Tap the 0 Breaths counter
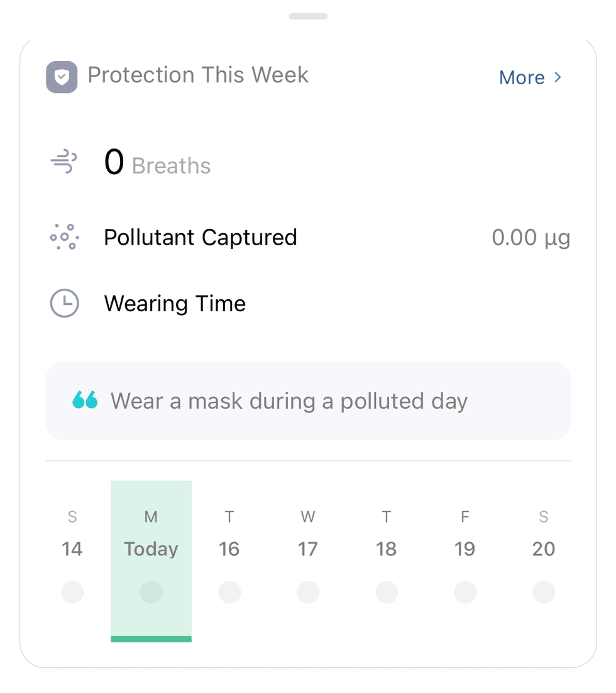This screenshot has height=693, width=616. click(157, 164)
